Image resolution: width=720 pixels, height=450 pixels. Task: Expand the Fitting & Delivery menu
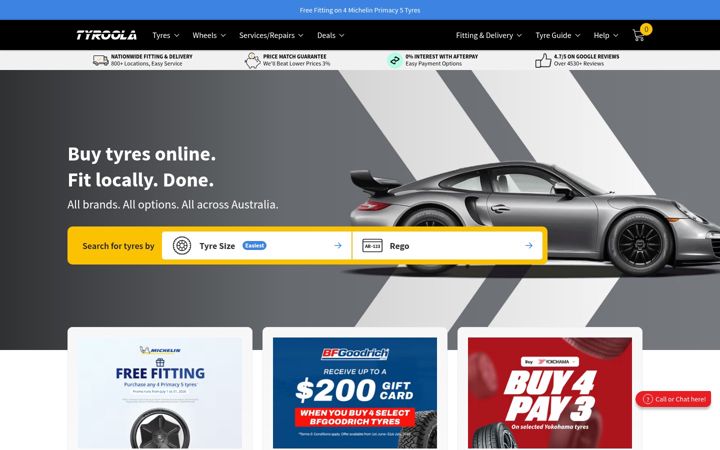tap(489, 35)
